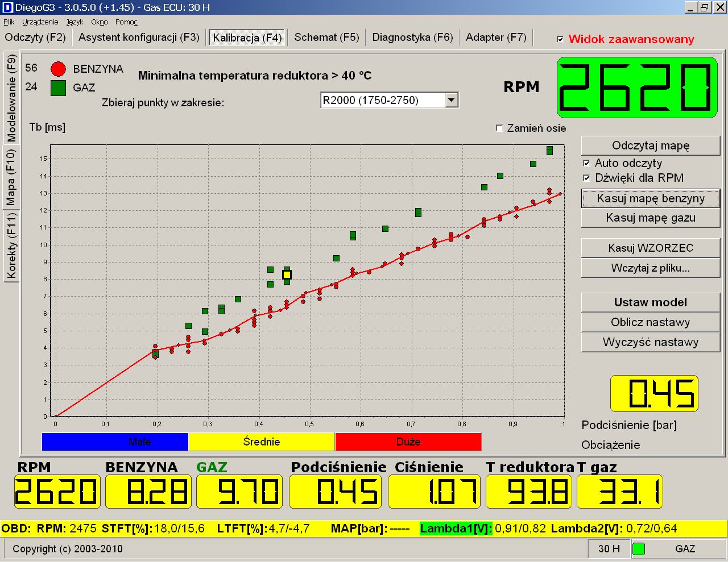Click the Copyright (c) 2003-2010 text
This screenshot has width=728, height=562.
[x=68, y=549]
